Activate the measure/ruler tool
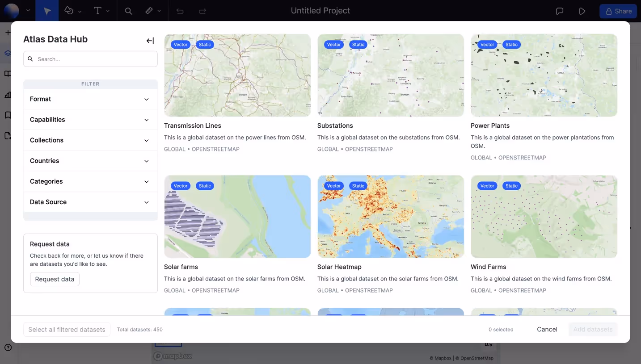 click(149, 11)
